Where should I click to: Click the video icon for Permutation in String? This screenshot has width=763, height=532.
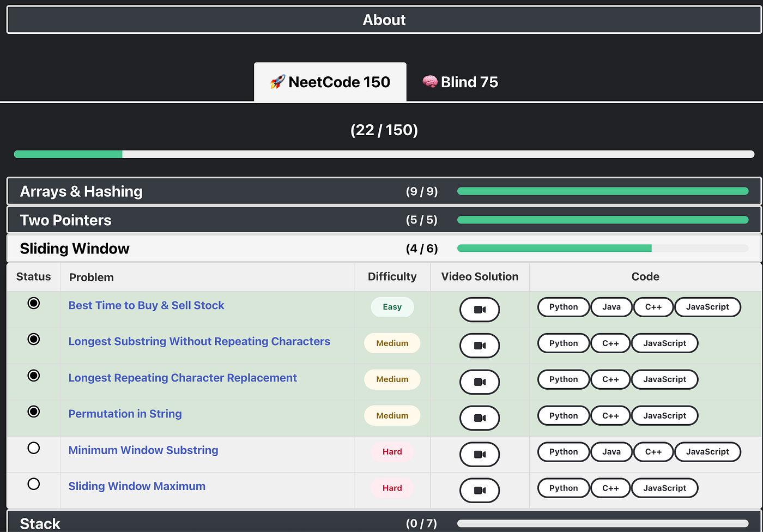(x=480, y=418)
